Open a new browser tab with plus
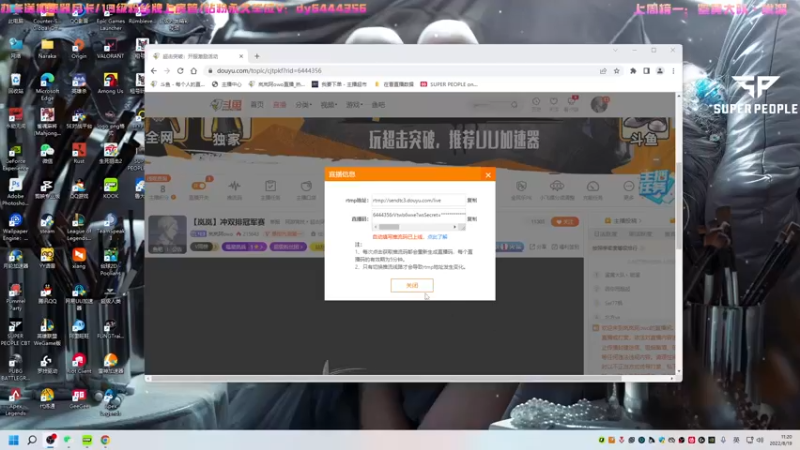 point(257,56)
